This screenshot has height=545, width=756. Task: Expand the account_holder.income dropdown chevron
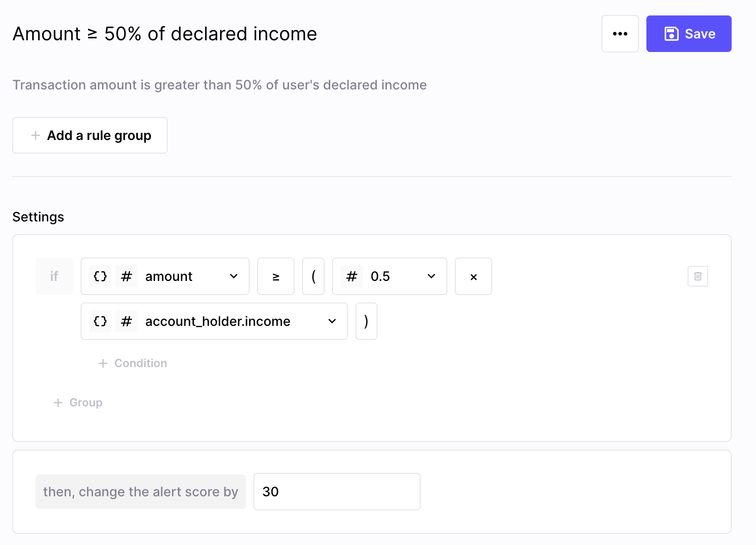coord(332,321)
